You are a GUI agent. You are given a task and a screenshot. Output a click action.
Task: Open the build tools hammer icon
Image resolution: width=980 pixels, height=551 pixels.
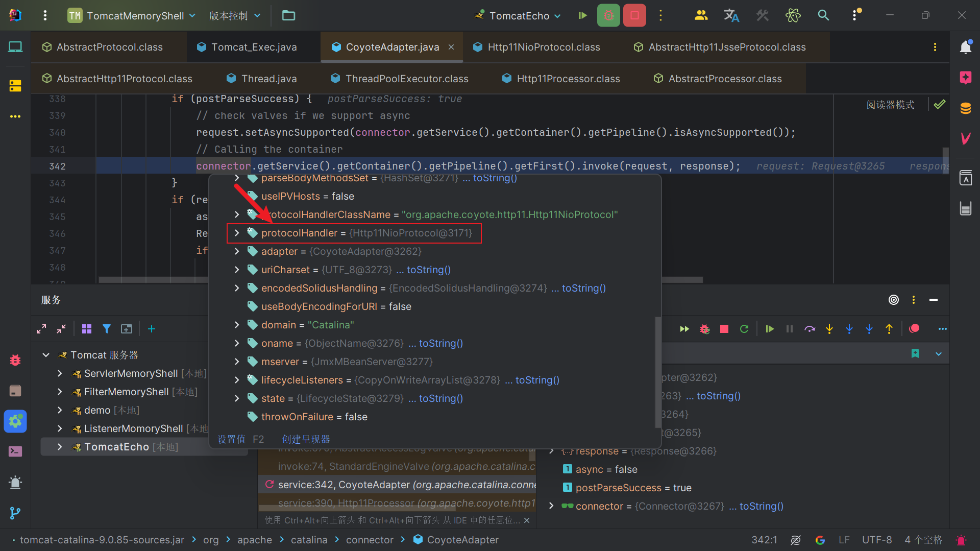click(762, 15)
